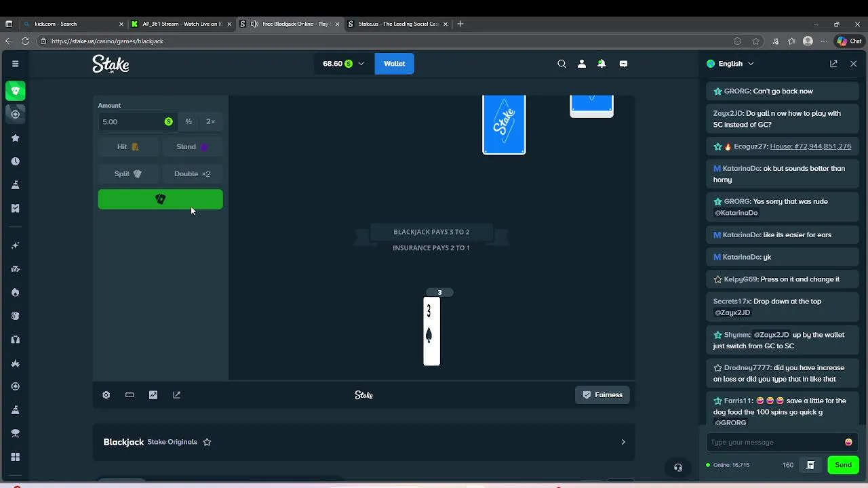Click the Fairness button

602,394
